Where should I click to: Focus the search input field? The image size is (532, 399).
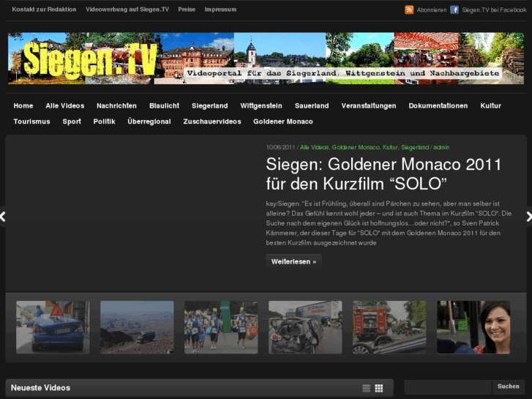point(448,387)
